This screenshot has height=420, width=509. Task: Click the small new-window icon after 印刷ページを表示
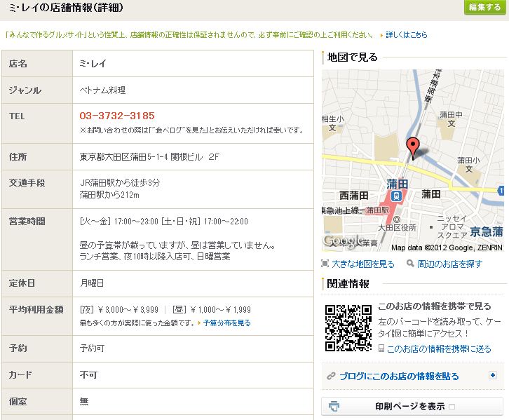point(452,407)
